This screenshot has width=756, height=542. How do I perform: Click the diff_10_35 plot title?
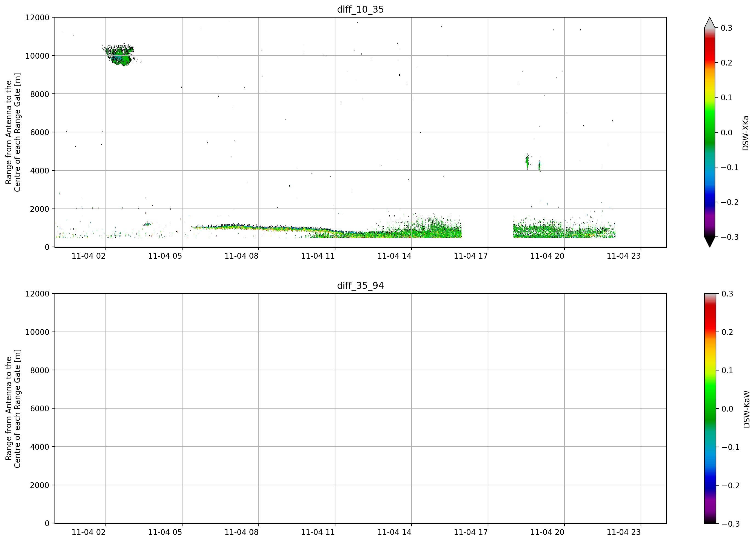[360, 9]
